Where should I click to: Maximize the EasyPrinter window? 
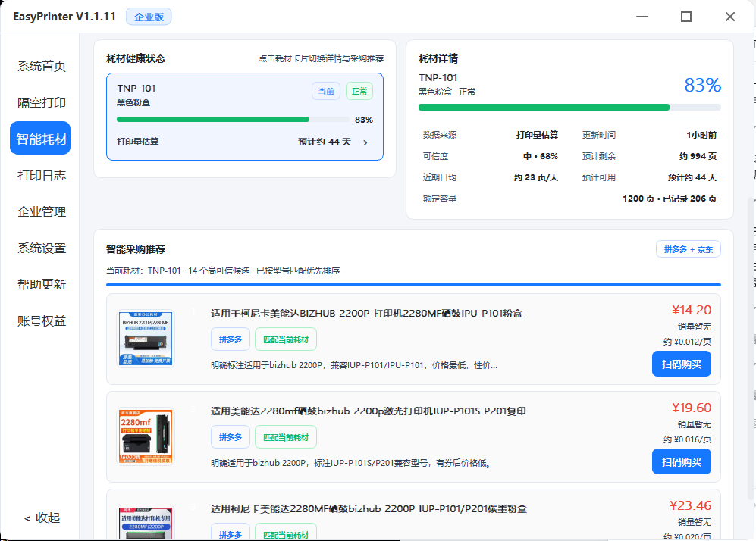pyautogui.click(x=686, y=17)
